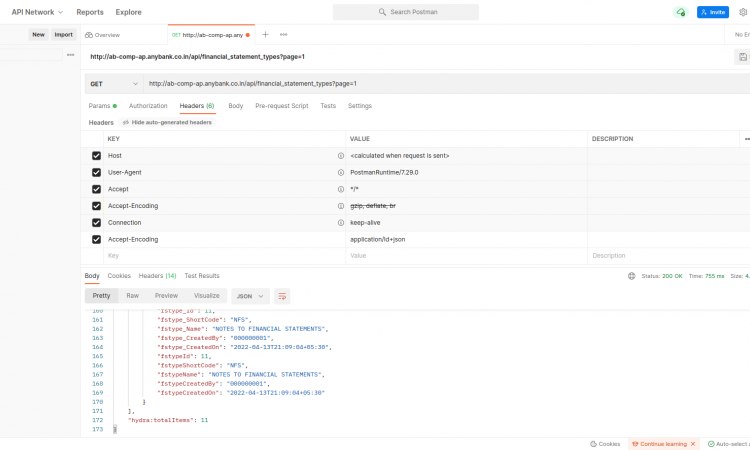
Task: Open the Pre-request Script tab
Action: point(281,105)
